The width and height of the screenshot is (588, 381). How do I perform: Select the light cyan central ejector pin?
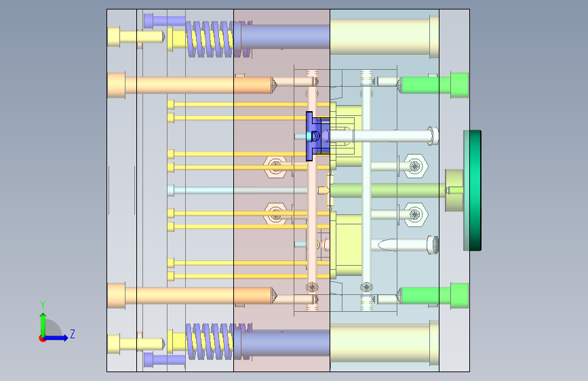tap(238, 190)
